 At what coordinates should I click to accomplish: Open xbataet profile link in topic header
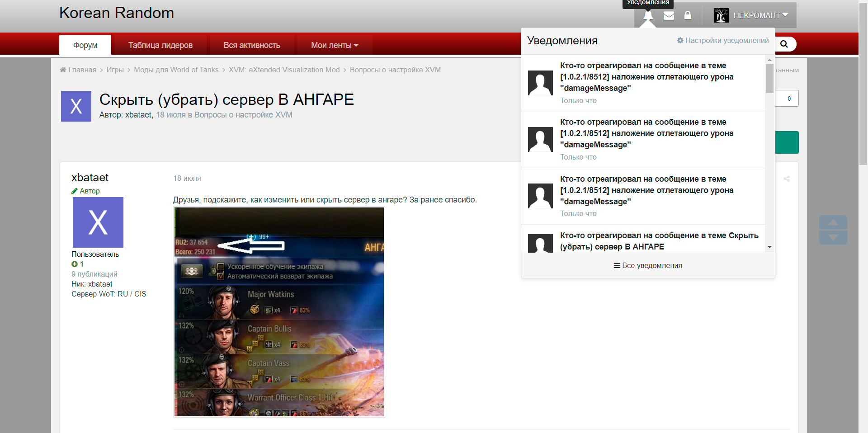pos(138,115)
